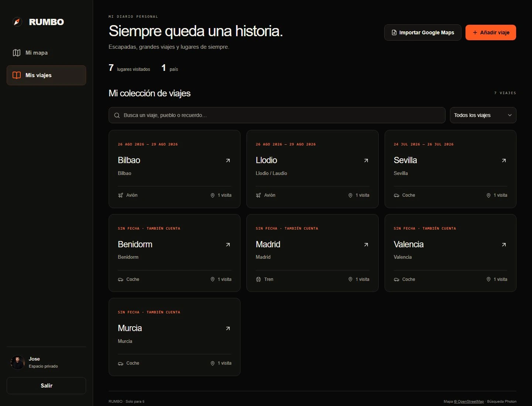Open the arrow icon on Madrid card
532x406 pixels.
click(x=366, y=245)
